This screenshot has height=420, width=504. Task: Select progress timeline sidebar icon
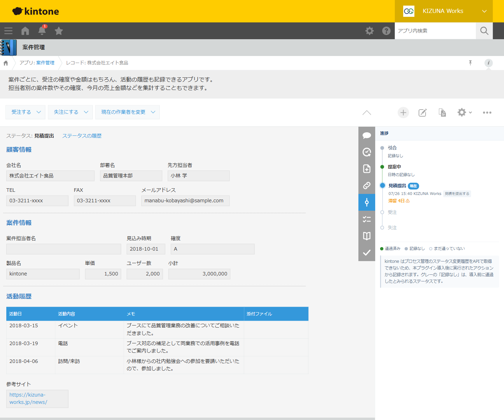367,202
